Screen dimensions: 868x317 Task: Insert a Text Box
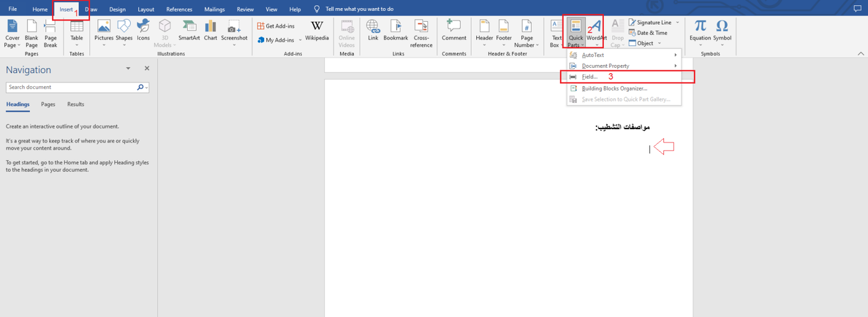click(x=556, y=33)
